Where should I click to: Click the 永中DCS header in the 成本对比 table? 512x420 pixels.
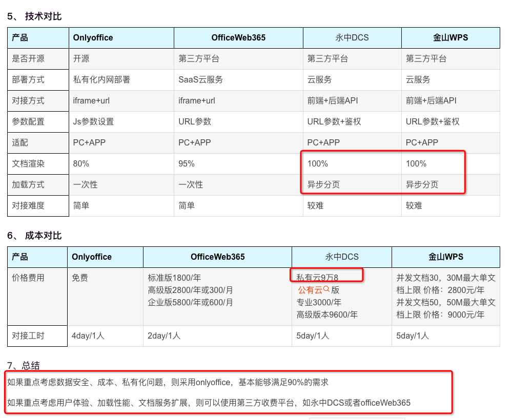(342, 257)
